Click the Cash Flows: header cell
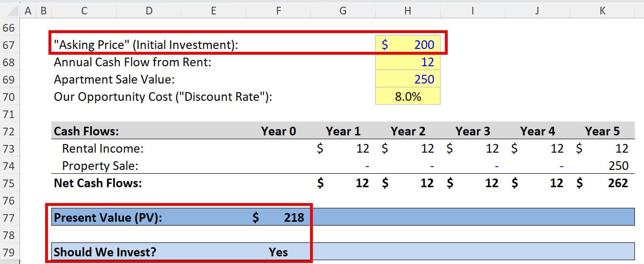 86,132
